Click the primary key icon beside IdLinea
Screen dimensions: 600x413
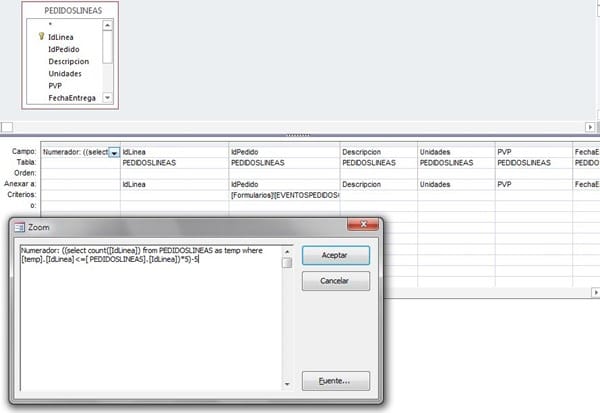click(41, 36)
